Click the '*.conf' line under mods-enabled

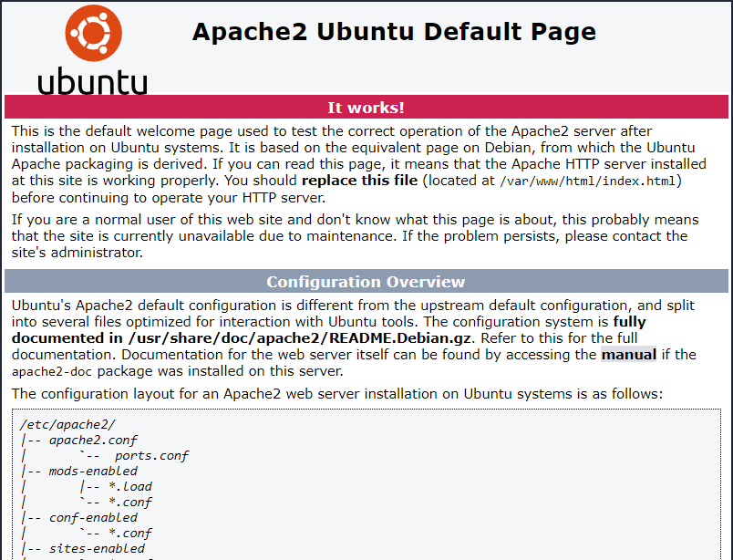(x=130, y=502)
